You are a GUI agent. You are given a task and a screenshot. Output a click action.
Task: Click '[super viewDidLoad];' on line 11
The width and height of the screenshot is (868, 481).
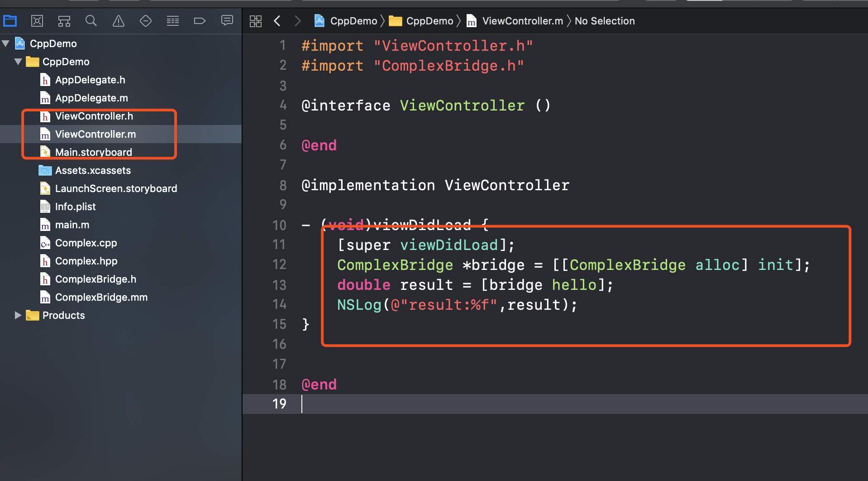(426, 245)
